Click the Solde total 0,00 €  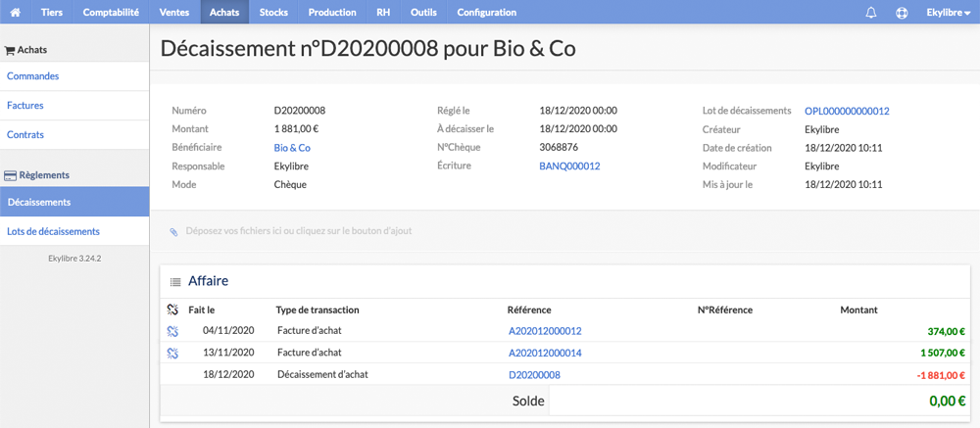click(948, 401)
